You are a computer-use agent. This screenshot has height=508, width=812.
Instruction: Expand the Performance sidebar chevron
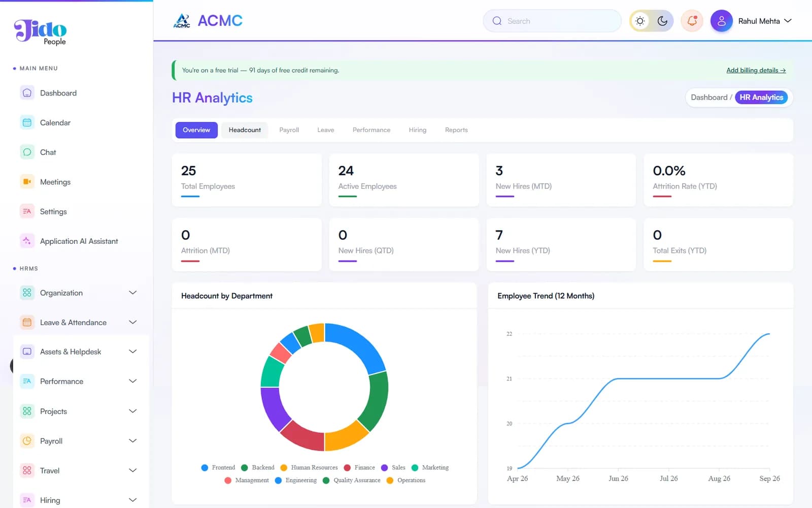click(x=133, y=381)
